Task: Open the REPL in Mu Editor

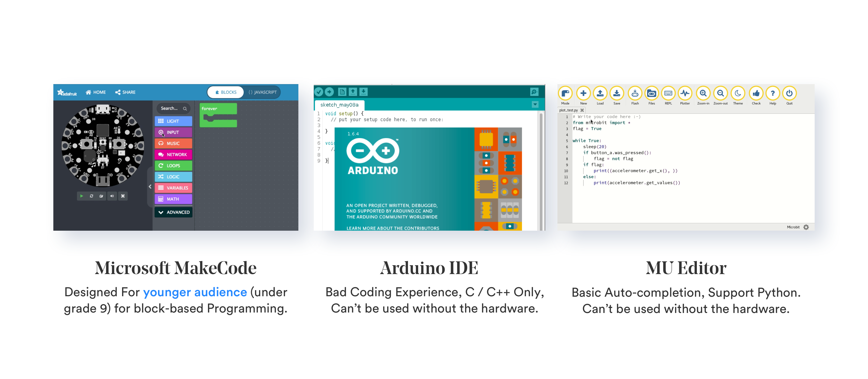Action: (x=668, y=95)
